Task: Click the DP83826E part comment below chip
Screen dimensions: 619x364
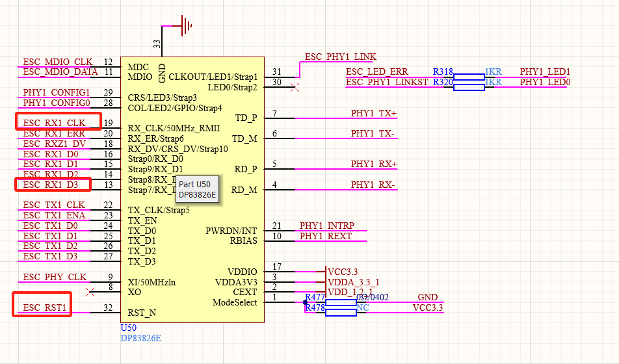Action: pos(140,339)
